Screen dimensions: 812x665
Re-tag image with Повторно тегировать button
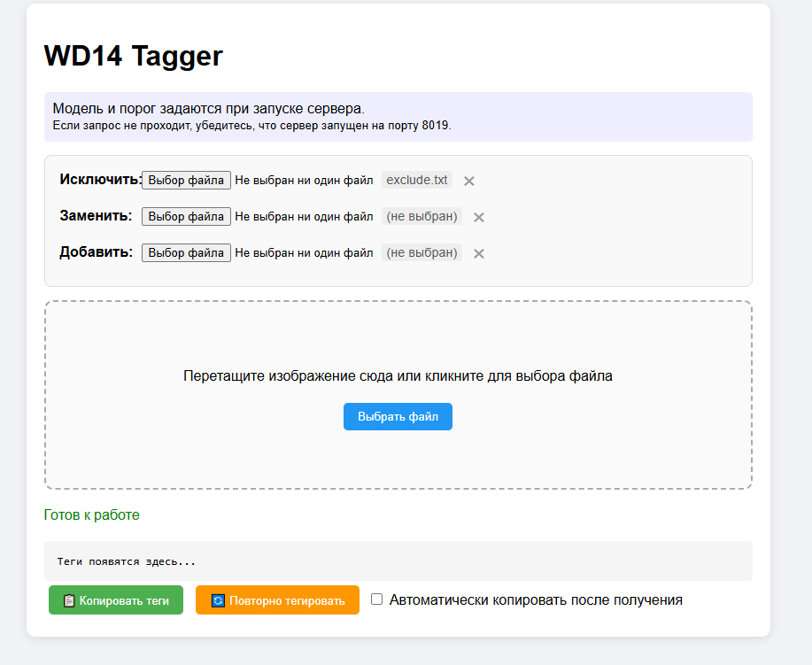click(x=277, y=600)
